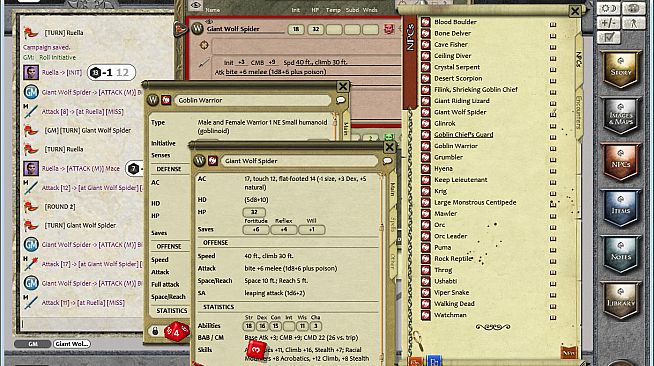
Task: Click the Watchman list entry
Action: click(x=450, y=315)
